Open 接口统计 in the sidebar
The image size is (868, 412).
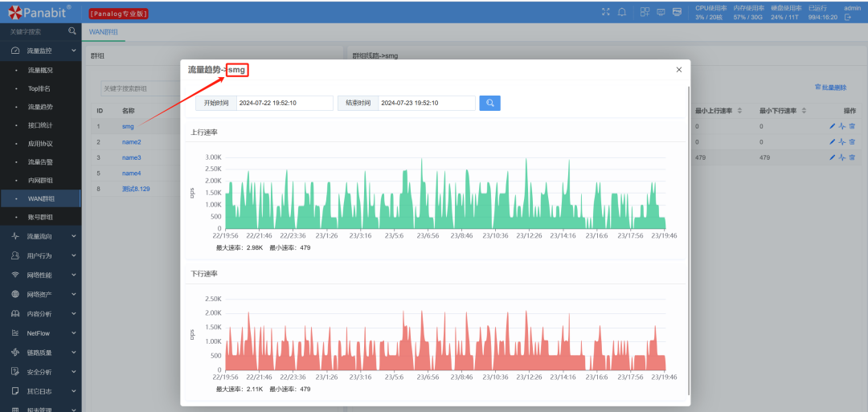(x=40, y=125)
